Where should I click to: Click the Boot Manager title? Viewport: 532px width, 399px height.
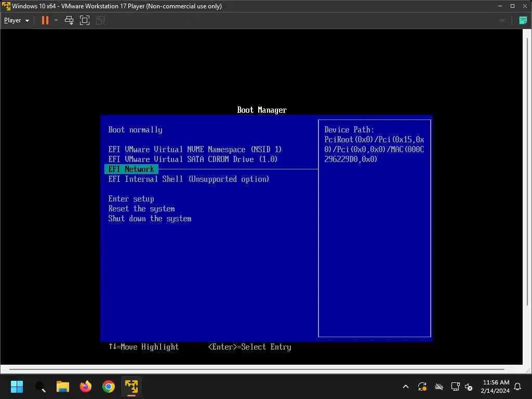pyautogui.click(x=262, y=110)
